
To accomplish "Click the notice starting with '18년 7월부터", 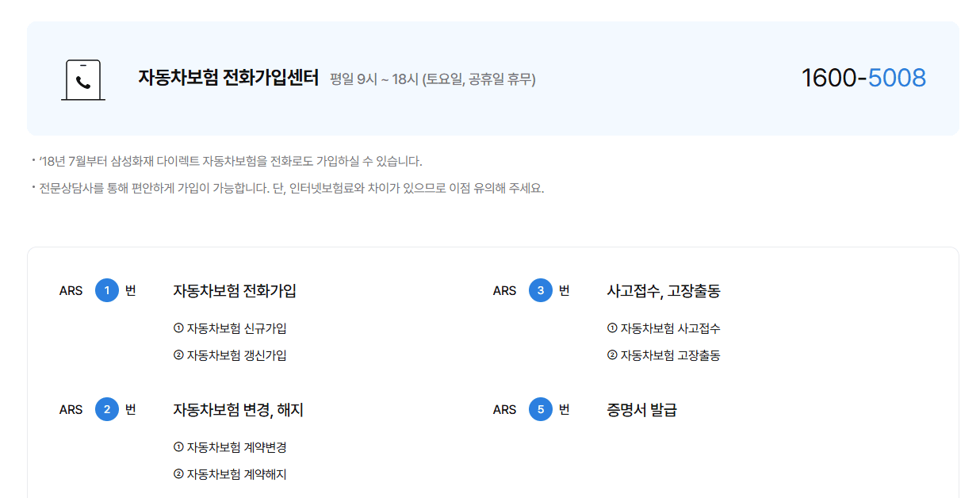I will click(x=228, y=161).
